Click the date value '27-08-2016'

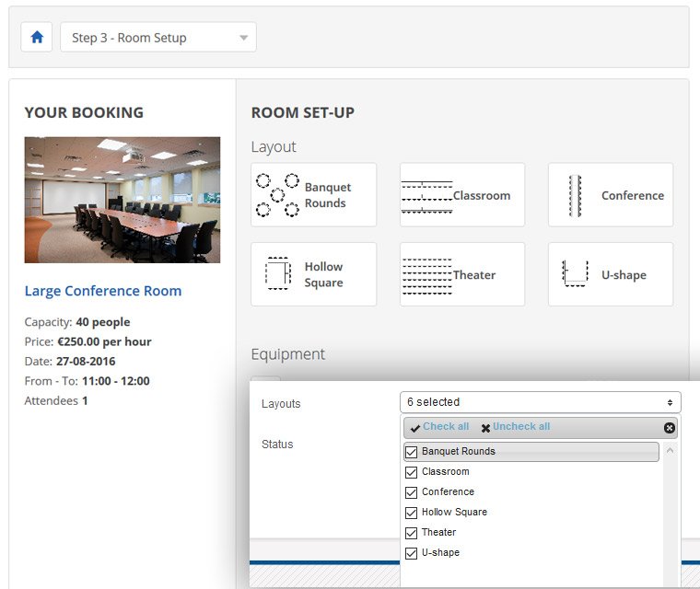pos(86,361)
